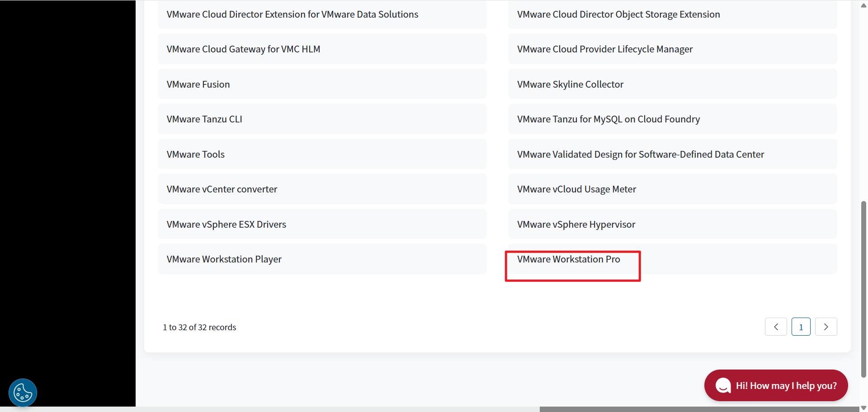Image resolution: width=868 pixels, height=412 pixels.
Task: Select page 1 in pagination
Action: (x=801, y=327)
